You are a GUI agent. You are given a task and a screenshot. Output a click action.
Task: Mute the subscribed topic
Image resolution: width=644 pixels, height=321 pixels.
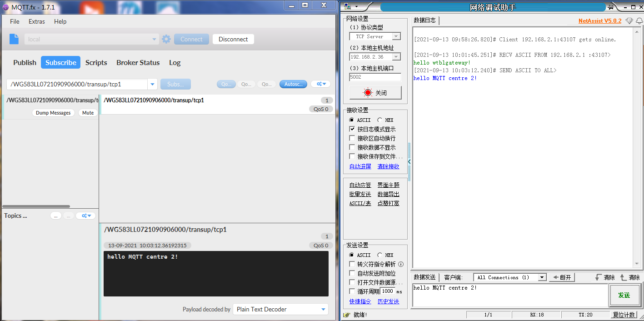pos(88,113)
